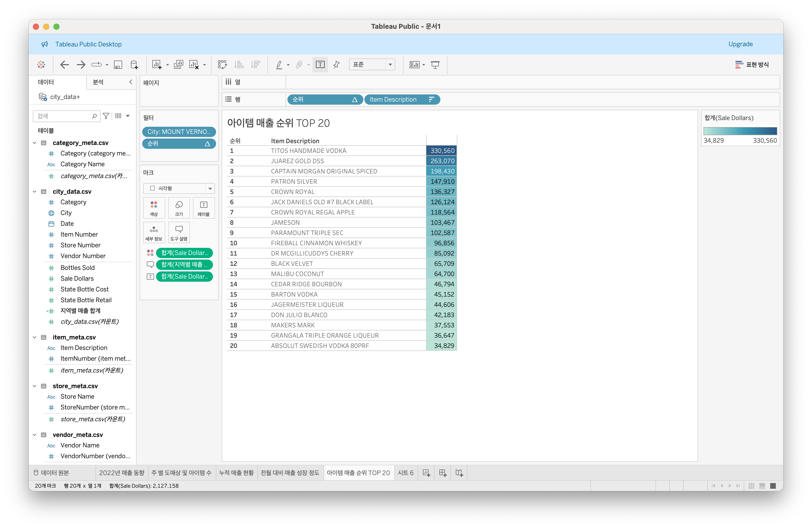Click the add new data source icon

coord(134,64)
